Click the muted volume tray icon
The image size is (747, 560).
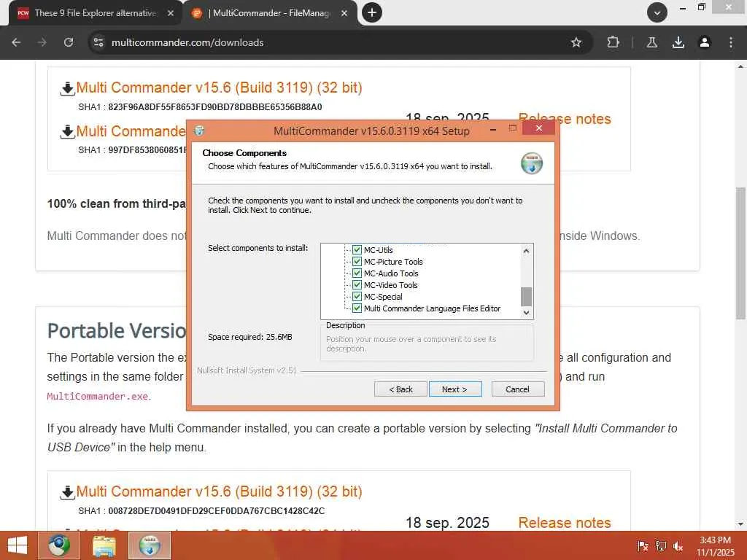678,545
